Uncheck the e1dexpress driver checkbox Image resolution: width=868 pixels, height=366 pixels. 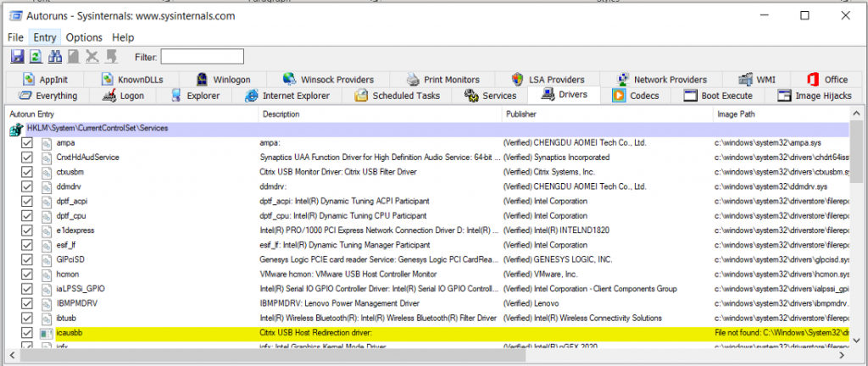(26, 230)
